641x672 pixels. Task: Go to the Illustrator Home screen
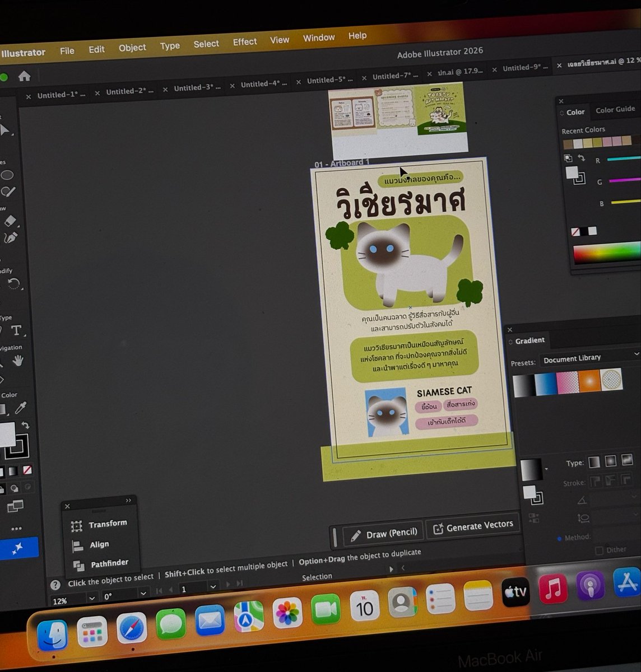click(x=24, y=76)
